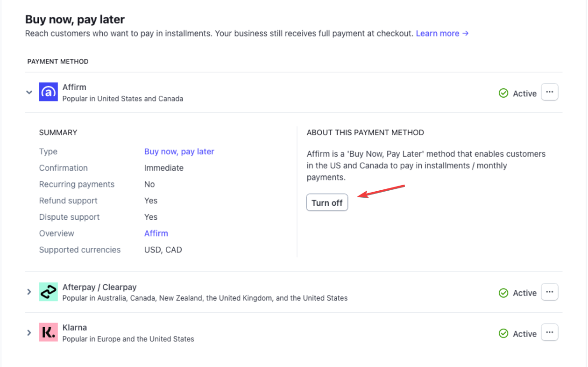Click the Active status label for Afterpay
Viewport: 588px width, 367px height.
pos(525,293)
